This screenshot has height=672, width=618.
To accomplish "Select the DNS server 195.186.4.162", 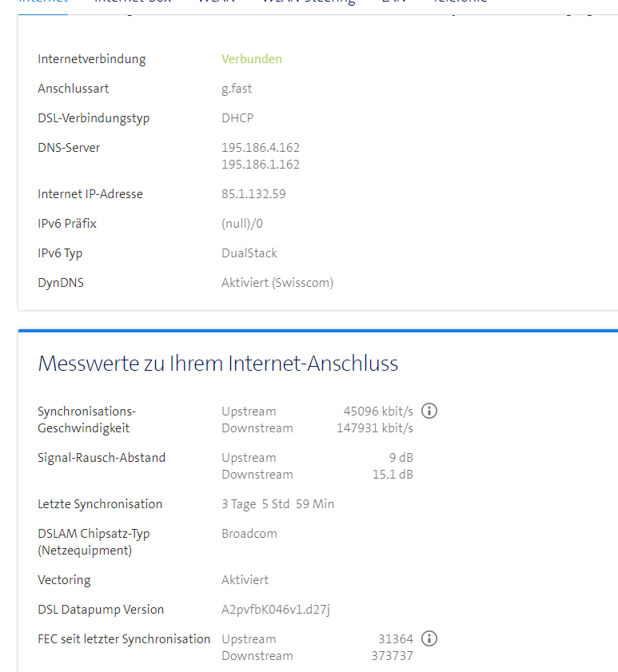I will [x=261, y=148].
